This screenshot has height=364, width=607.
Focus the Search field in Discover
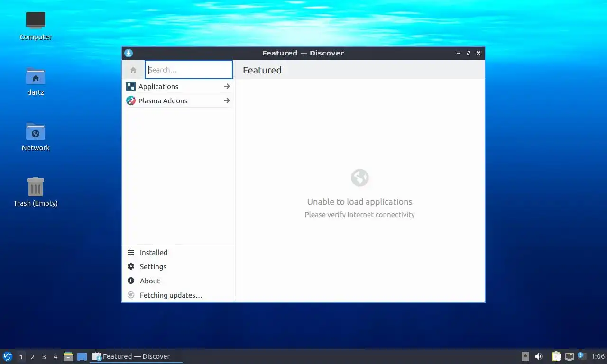click(189, 70)
